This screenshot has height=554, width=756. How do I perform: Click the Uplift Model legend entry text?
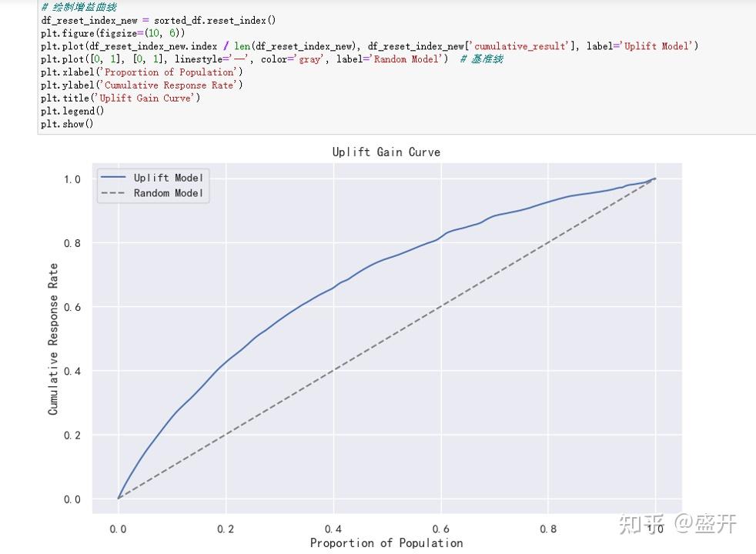click(x=169, y=178)
